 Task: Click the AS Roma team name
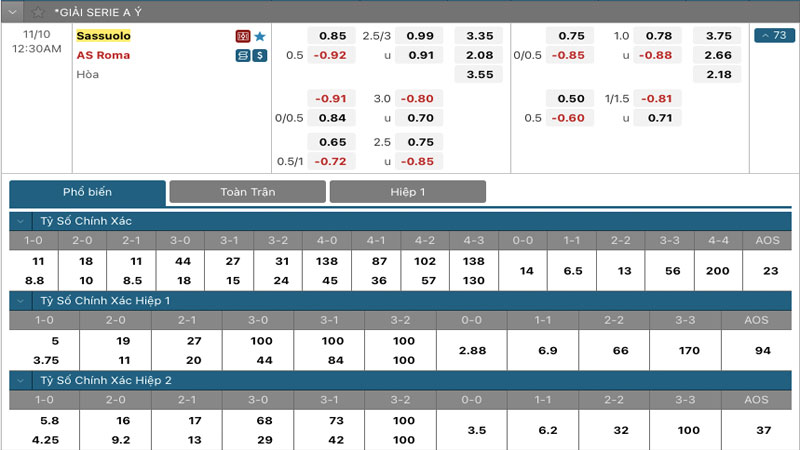click(103, 55)
